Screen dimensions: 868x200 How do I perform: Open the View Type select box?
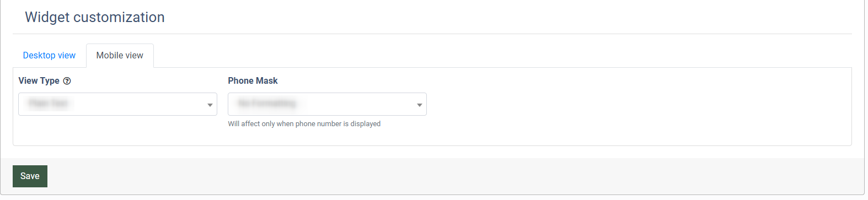tap(117, 104)
